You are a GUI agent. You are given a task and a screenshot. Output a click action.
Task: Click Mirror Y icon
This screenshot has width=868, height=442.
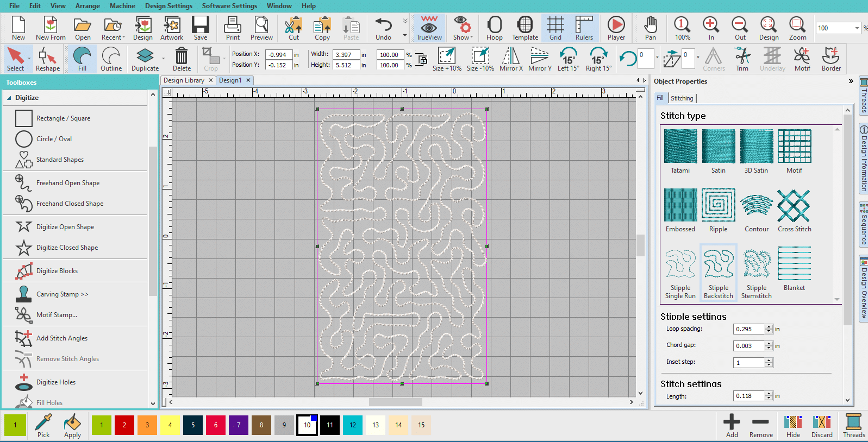540,59
